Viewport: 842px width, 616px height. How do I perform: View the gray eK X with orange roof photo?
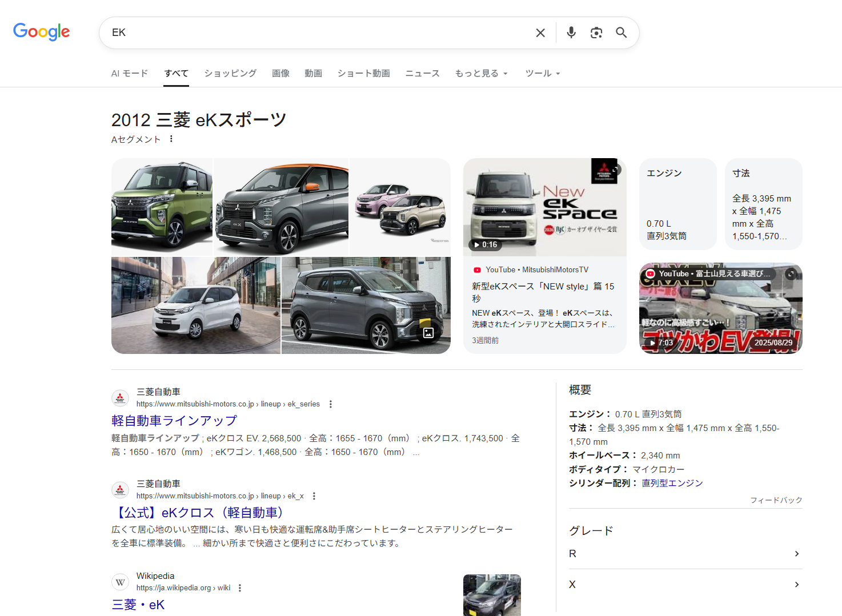click(281, 207)
